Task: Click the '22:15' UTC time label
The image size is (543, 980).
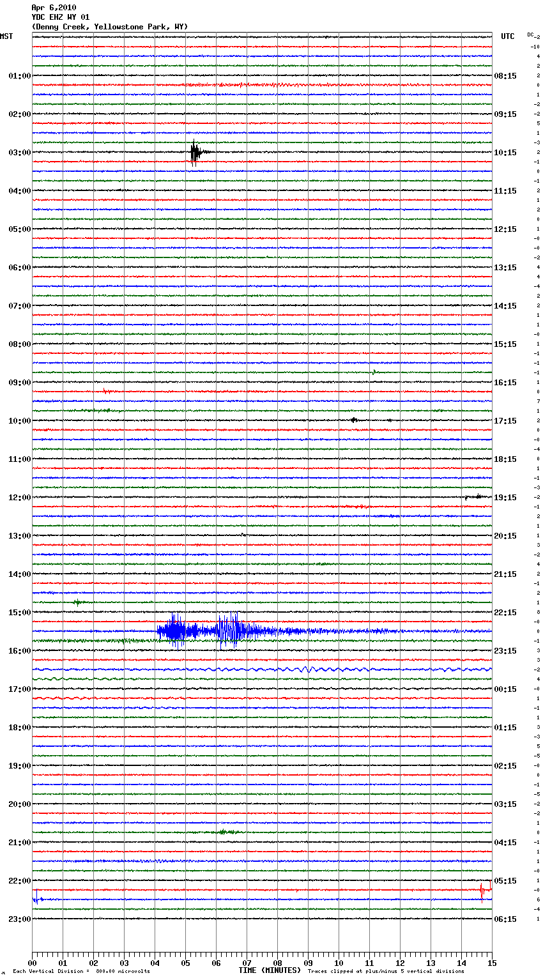Action: [505, 613]
